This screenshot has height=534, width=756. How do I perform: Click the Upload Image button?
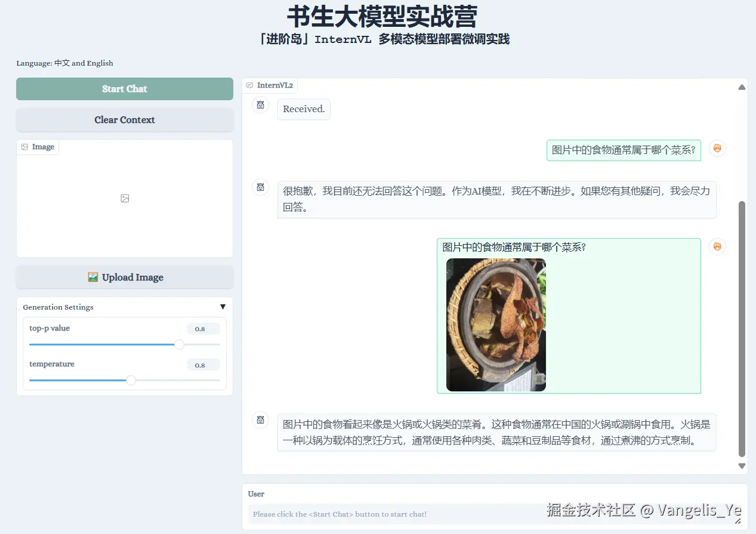pos(125,277)
